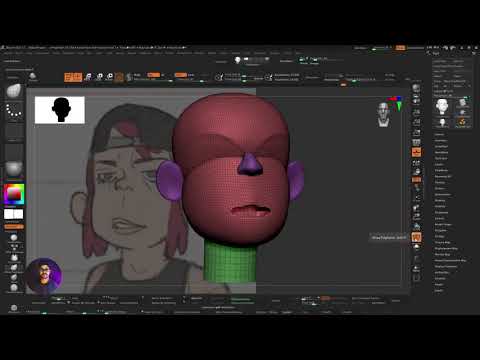The image size is (480, 360).
Task: Select the topmost small brush icon below the swatches
Action: point(14,238)
